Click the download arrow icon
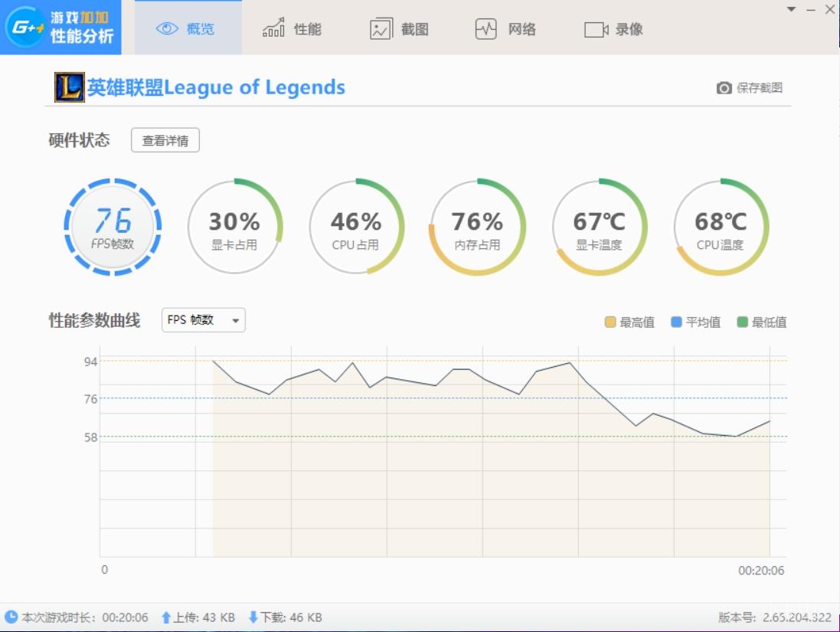This screenshot has width=840, height=632. (253, 617)
